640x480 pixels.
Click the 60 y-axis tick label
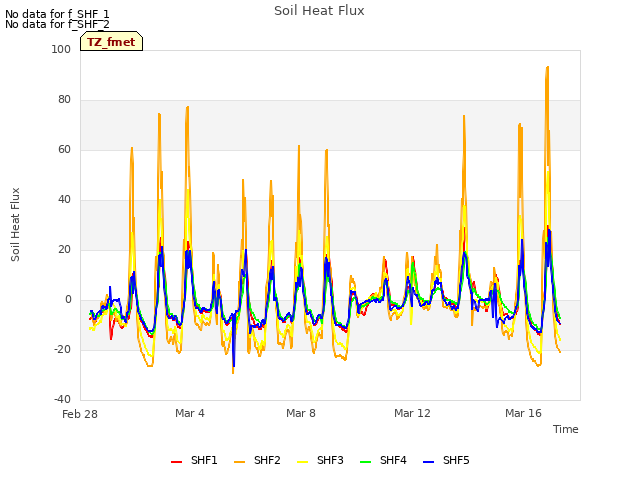click(64, 149)
